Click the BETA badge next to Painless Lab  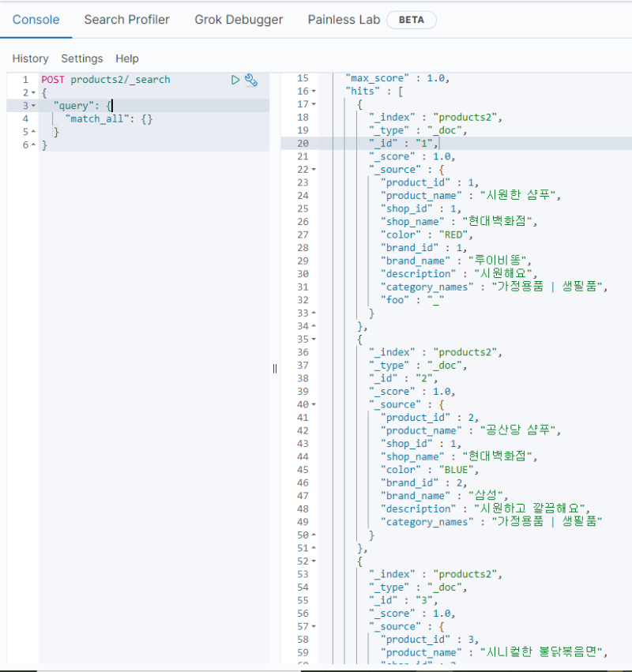pyautogui.click(x=411, y=20)
